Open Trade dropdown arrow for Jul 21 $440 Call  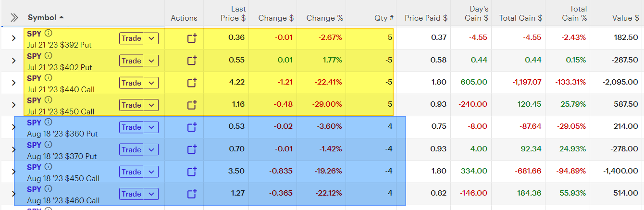click(x=151, y=83)
